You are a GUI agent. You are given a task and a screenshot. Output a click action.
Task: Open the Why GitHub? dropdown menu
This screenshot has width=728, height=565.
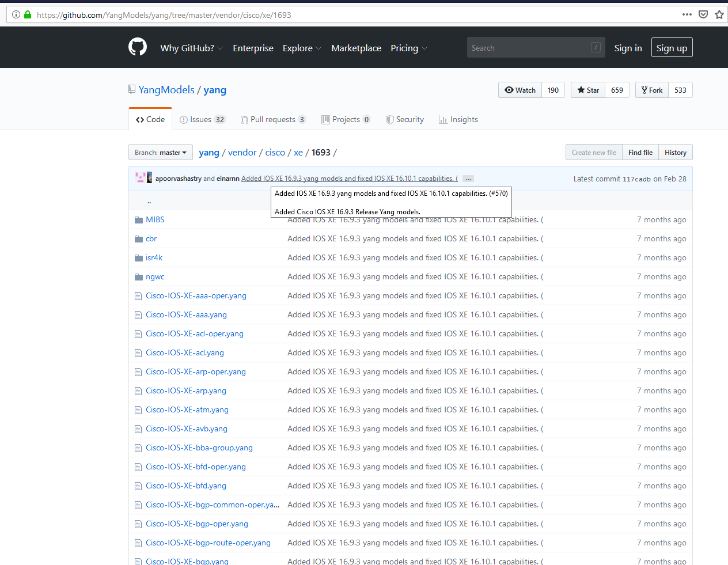(x=191, y=48)
